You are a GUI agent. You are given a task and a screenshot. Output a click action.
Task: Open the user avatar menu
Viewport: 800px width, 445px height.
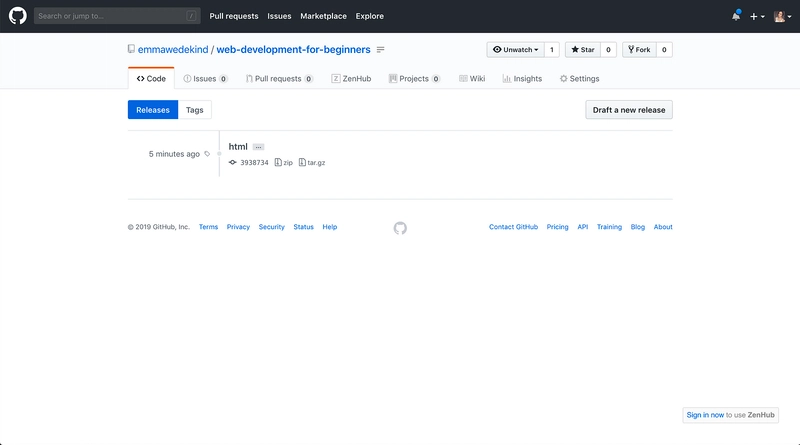coord(783,16)
